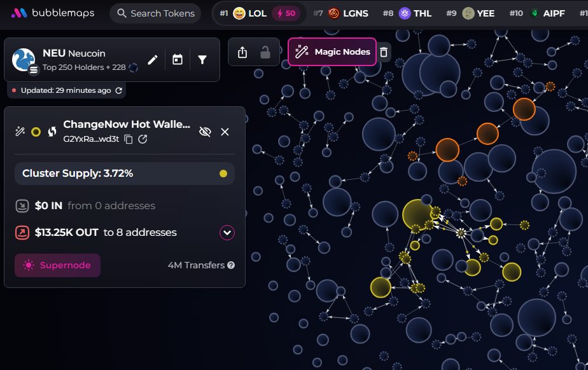Select the #8 THL trending token
Image resolution: width=588 pixels, height=370 pixels.
click(407, 13)
